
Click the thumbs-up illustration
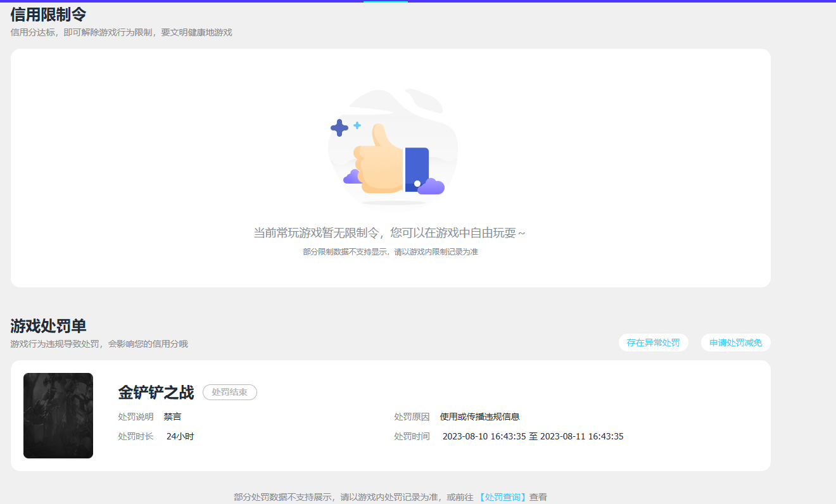393,149
